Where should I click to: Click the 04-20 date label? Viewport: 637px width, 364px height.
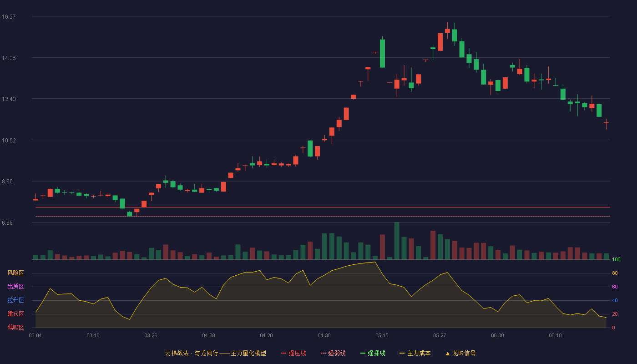[266, 335]
